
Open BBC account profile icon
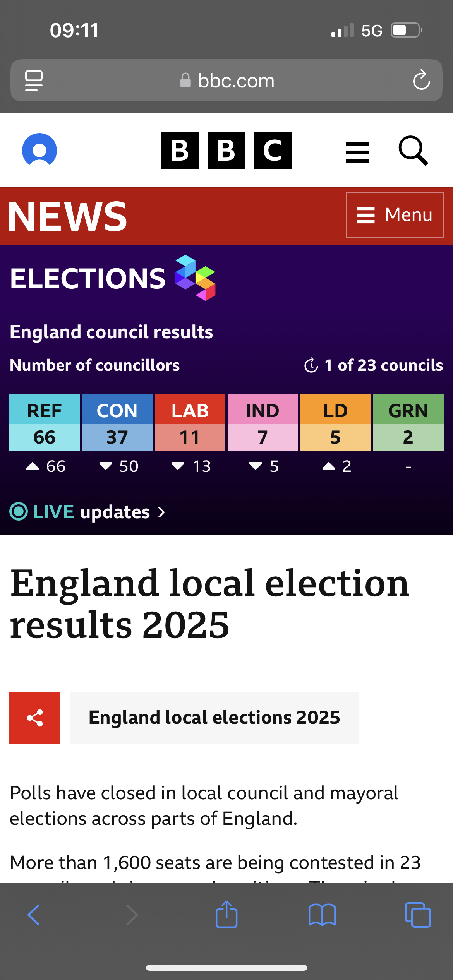39,150
